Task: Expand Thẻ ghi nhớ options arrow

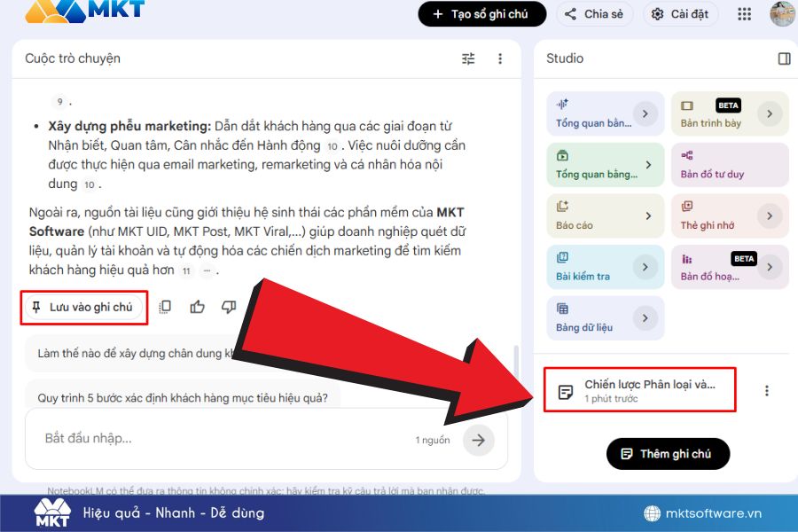Action: pos(770,215)
